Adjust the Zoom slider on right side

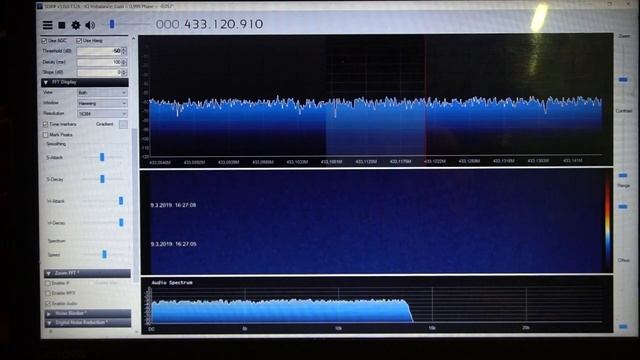pyautogui.click(x=623, y=79)
